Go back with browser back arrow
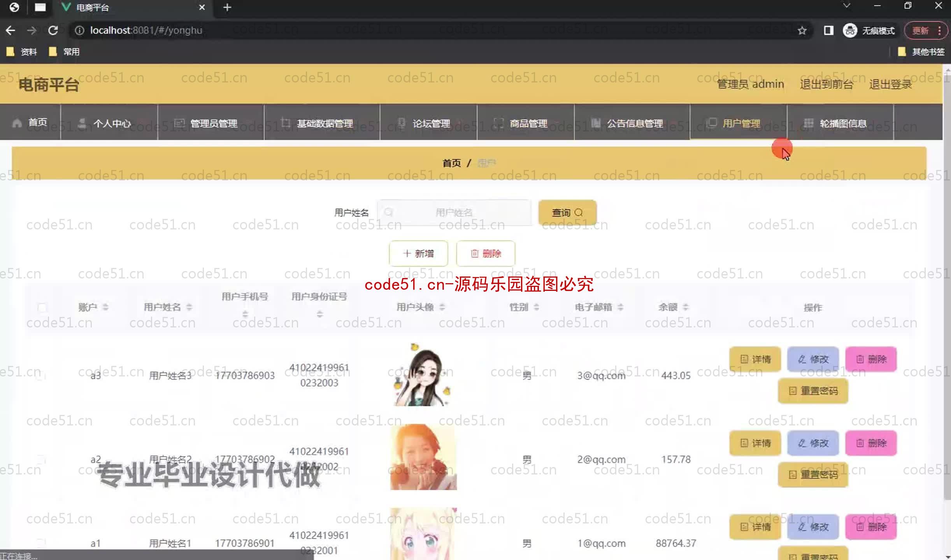Screen dimensions: 951x560 11,30
